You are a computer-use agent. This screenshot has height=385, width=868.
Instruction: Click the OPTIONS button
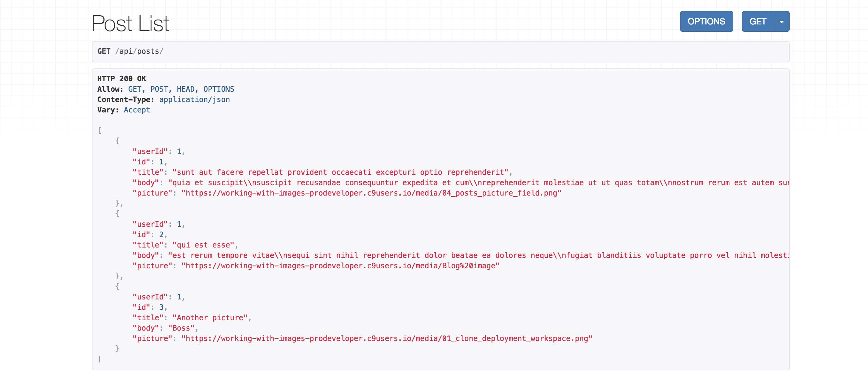(x=706, y=21)
